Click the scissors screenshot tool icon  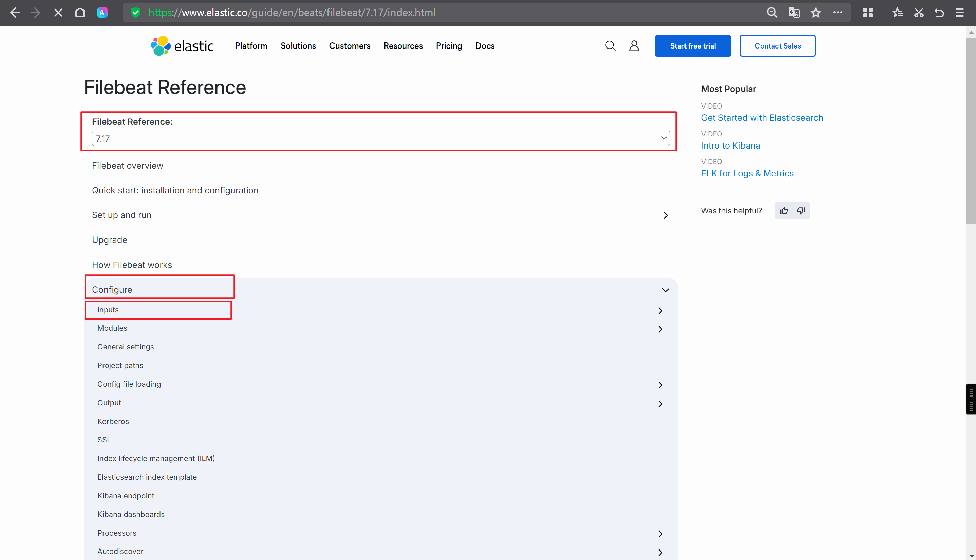point(919,13)
